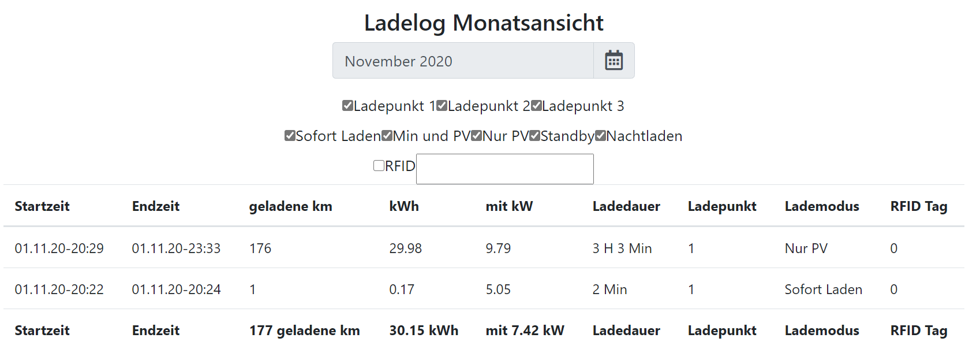
Task: Click the Lademodus column header
Action: coord(822,206)
